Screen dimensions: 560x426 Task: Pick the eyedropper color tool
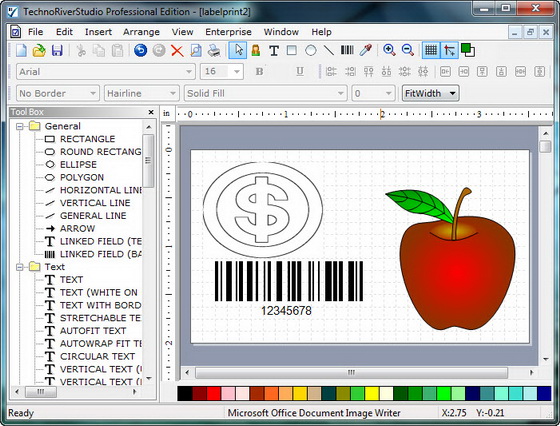click(x=366, y=50)
